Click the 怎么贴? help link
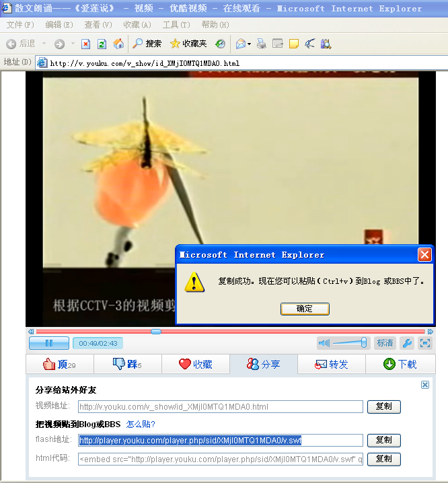The image size is (448, 483). click(141, 424)
